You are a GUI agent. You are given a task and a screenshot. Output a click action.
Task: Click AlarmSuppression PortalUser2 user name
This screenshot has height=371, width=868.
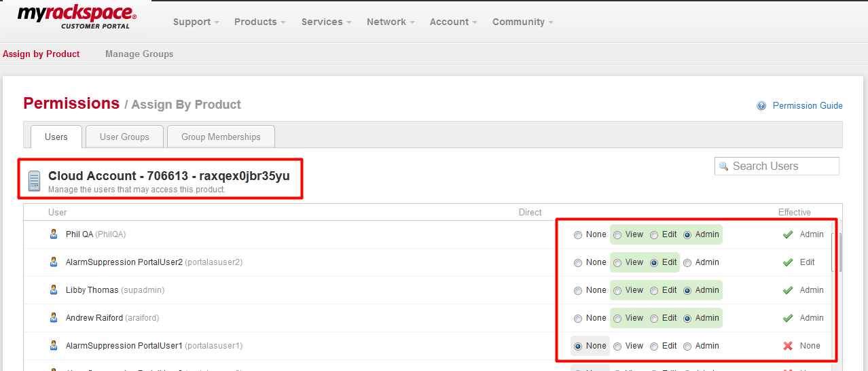pos(124,262)
